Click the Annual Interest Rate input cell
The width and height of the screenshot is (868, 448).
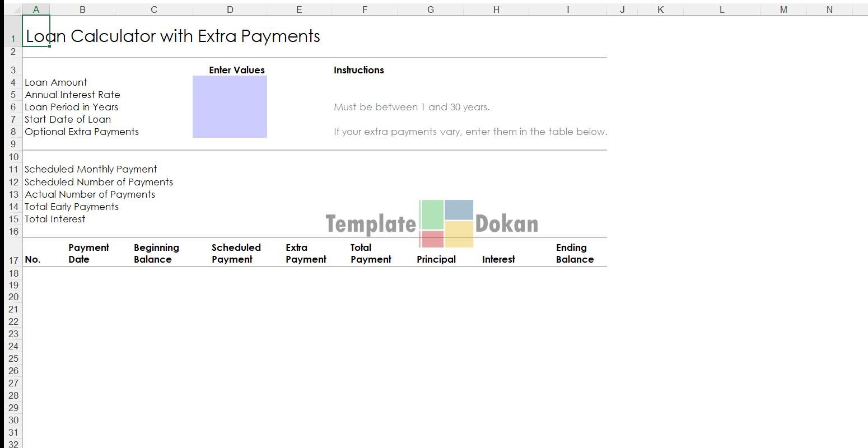(230, 95)
